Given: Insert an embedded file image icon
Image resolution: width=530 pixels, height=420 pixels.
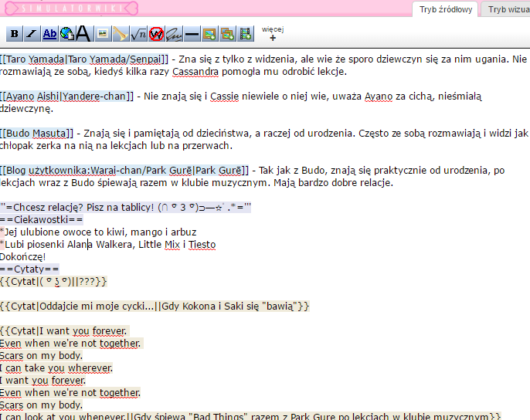Looking at the screenshot, I should point(103,34).
